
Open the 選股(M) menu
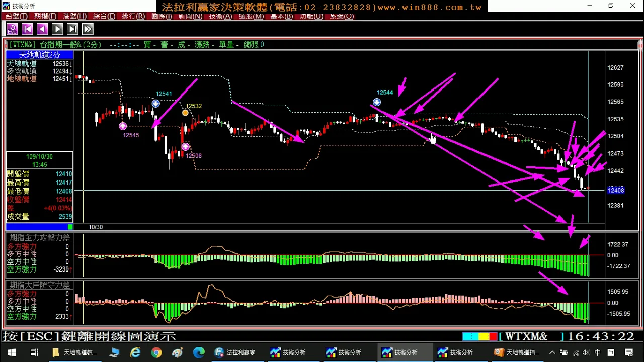click(x=251, y=16)
